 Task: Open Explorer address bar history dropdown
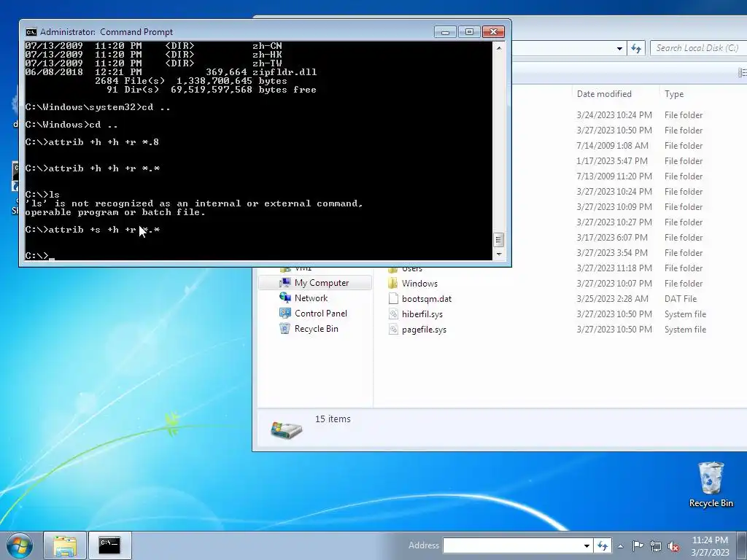[619, 48]
